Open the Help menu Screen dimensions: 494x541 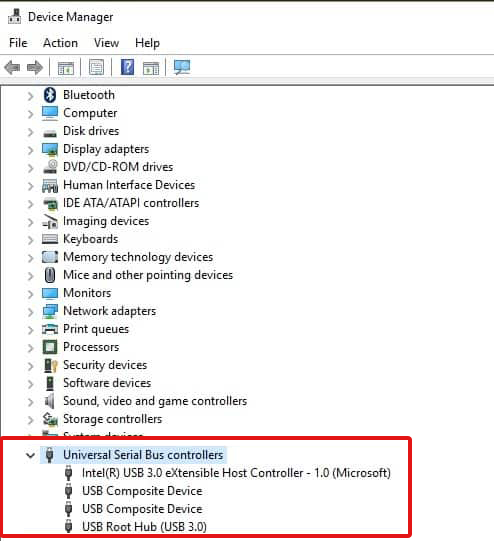pyautogui.click(x=147, y=43)
